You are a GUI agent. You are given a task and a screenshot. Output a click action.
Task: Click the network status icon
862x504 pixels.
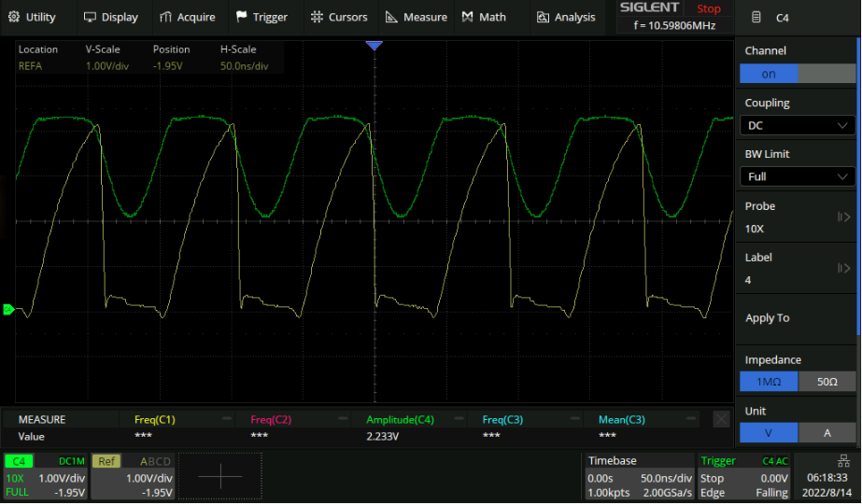pos(844,460)
